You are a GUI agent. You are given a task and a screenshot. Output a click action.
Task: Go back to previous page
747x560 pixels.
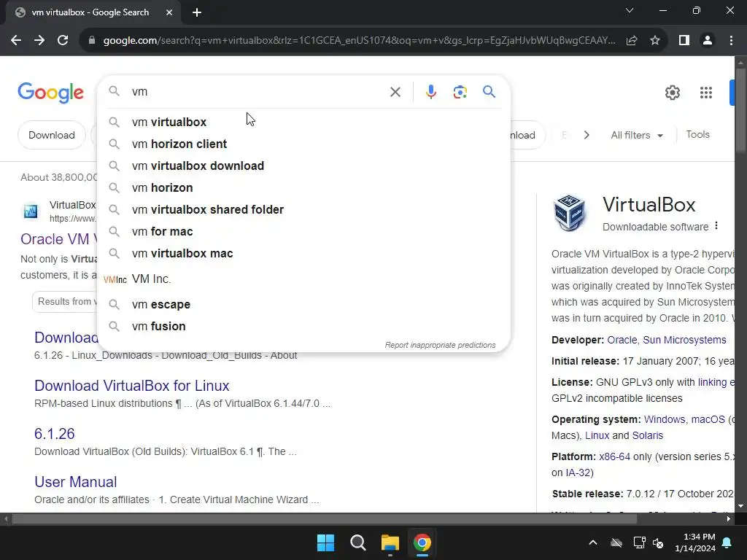pyautogui.click(x=16, y=41)
